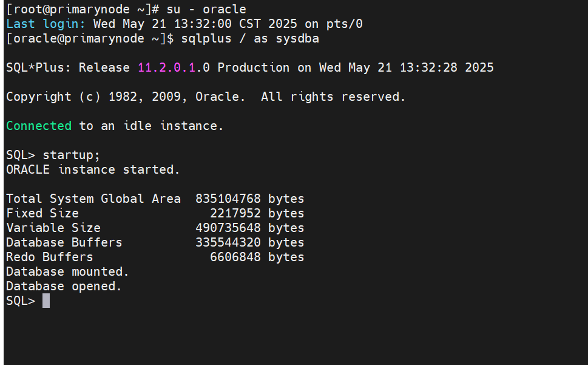The width and height of the screenshot is (588, 365).
Task: Click the value 6606848
Action: [x=235, y=257]
